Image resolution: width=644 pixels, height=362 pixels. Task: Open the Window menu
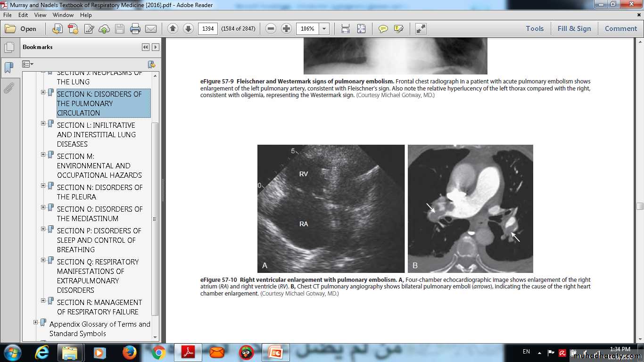tap(63, 15)
